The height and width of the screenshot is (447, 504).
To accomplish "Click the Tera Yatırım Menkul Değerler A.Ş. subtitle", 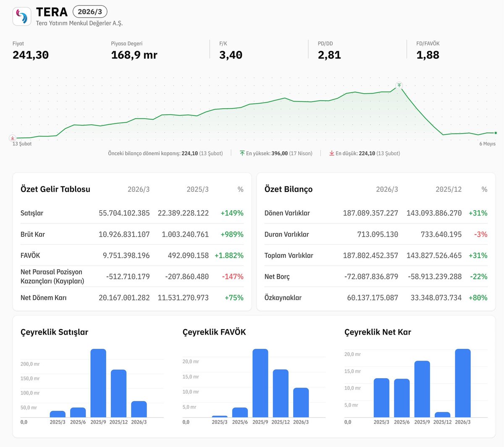I will tap(79, 23).
